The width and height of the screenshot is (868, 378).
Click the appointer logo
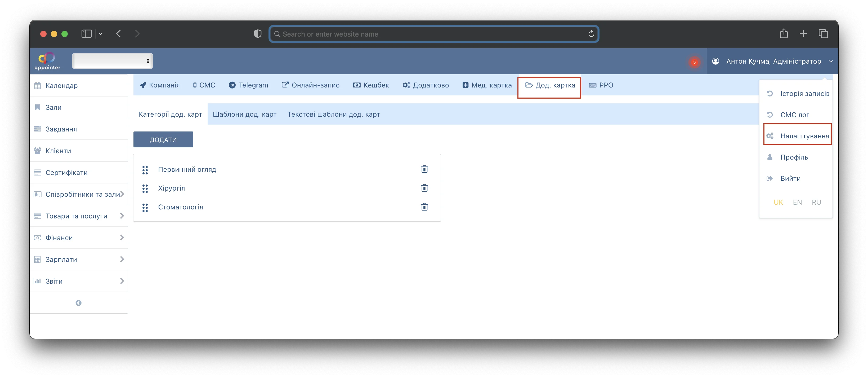tap(47, 61)
